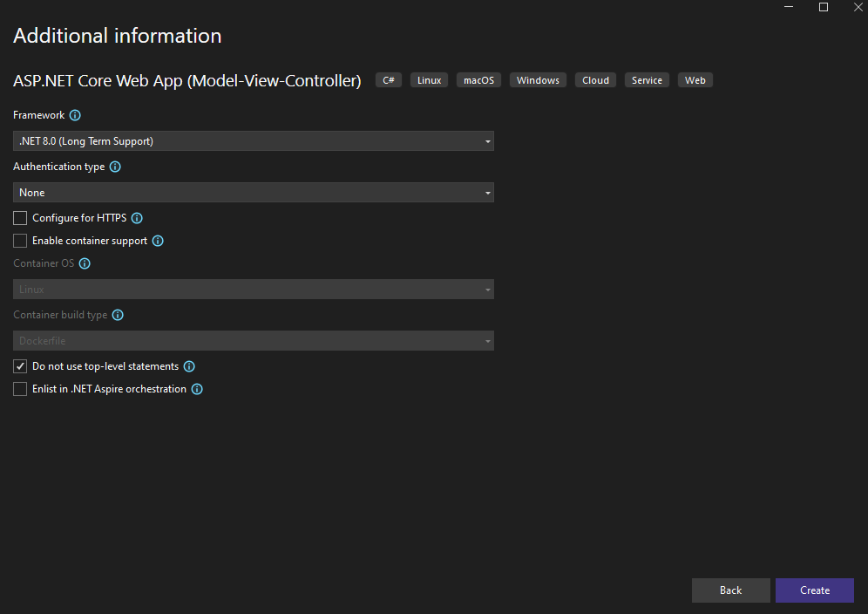This screenshot has width=868, height=614.
Task: Click the .NET Aspire orchestration info icon
Action: (x=197, y=389)
